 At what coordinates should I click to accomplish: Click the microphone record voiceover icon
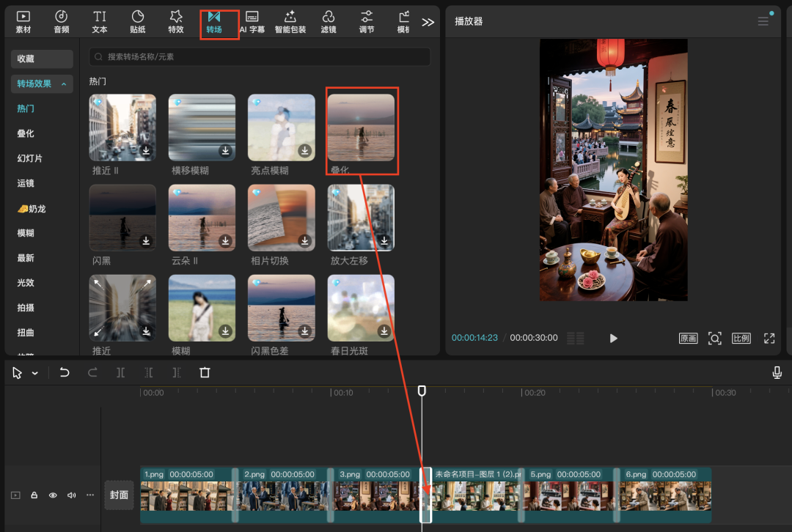[777, 373]
